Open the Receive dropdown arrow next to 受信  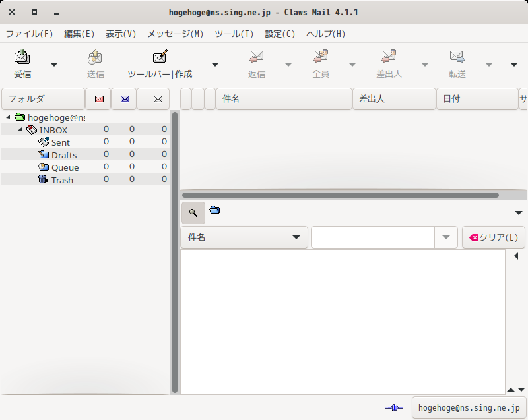pyautogui.click(x=54, y=64)
